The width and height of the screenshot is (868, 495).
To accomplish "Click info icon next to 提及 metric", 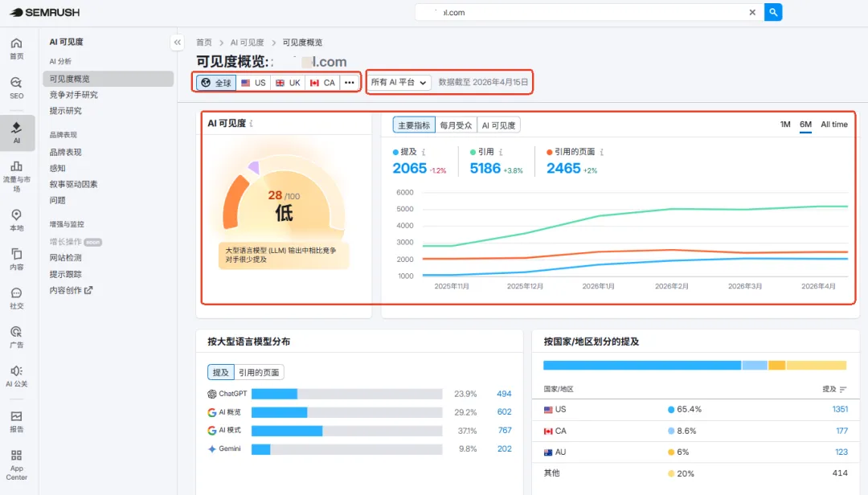I will click(x=424, y=152).
